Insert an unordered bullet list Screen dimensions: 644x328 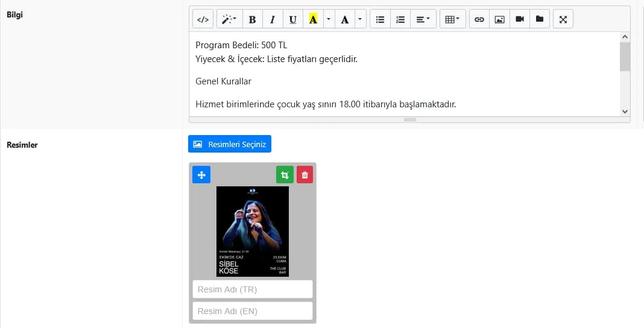coord(380,19)
